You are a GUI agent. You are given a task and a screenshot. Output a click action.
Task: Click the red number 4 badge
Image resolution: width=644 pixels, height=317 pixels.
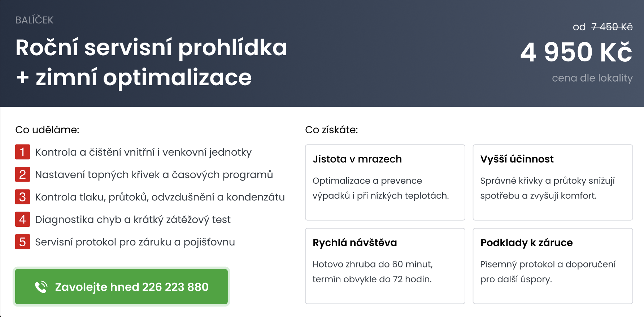point(22,219)
